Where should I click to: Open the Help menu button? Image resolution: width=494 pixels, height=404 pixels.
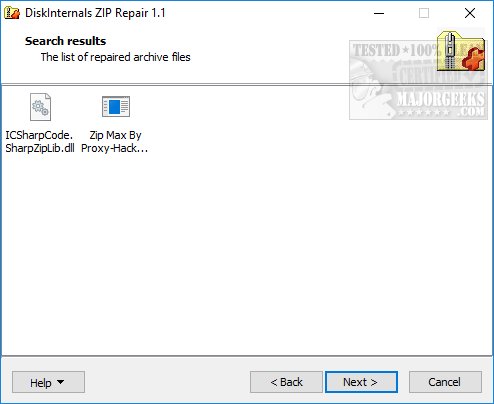[x=48, y=382]
